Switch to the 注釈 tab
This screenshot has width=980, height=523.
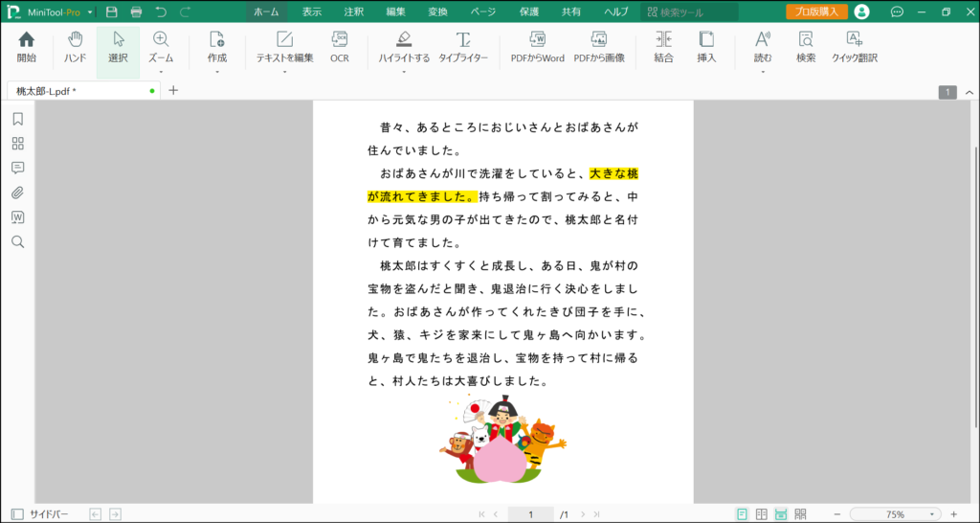point(354,11)
